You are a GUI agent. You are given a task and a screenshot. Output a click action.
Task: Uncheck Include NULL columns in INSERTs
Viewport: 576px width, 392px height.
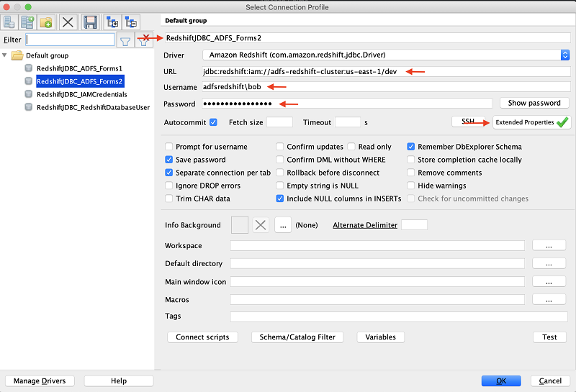click(279, 199)
